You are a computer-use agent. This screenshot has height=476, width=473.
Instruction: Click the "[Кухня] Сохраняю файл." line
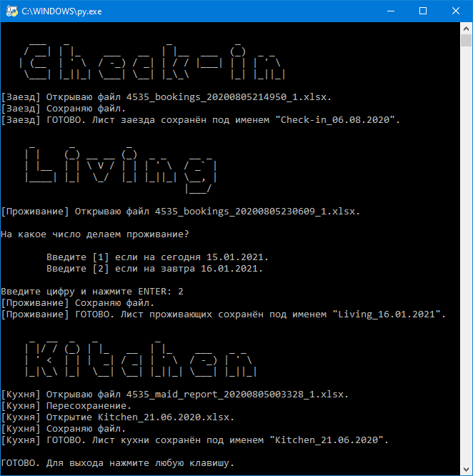point(63,429)
